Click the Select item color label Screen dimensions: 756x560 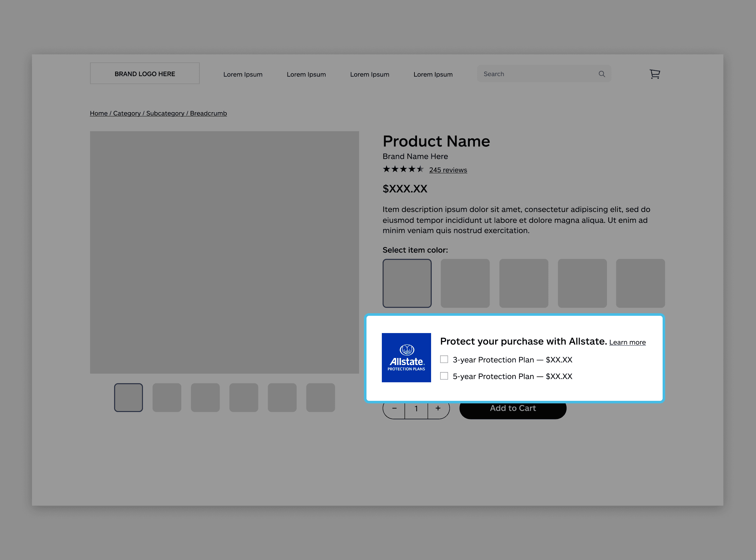(x=415, y=250)
